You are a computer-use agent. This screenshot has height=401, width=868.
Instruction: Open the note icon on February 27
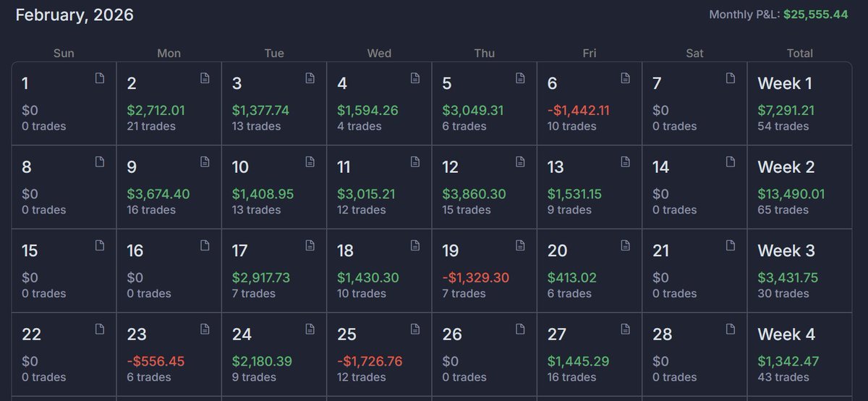click(x=626, y=329)
